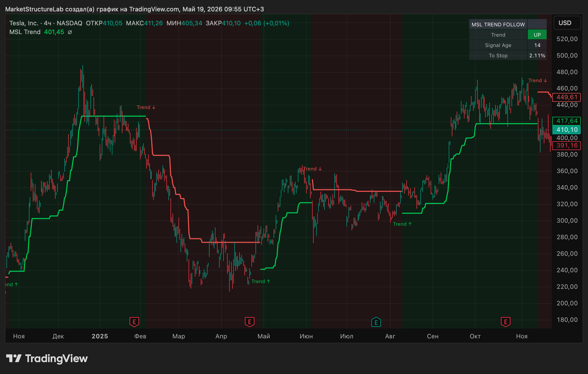Click the To Stop label in the table
This screenshot has width=588, height=374.
(x=498, y=55)
